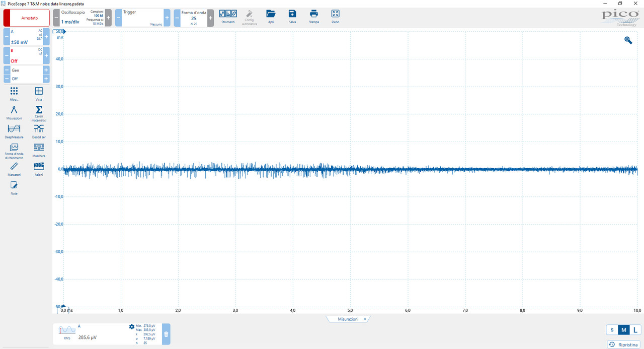Set large size with L button
Image resolution: width=644 pixels, height=349 pixels.
click(x=636, y=330)
